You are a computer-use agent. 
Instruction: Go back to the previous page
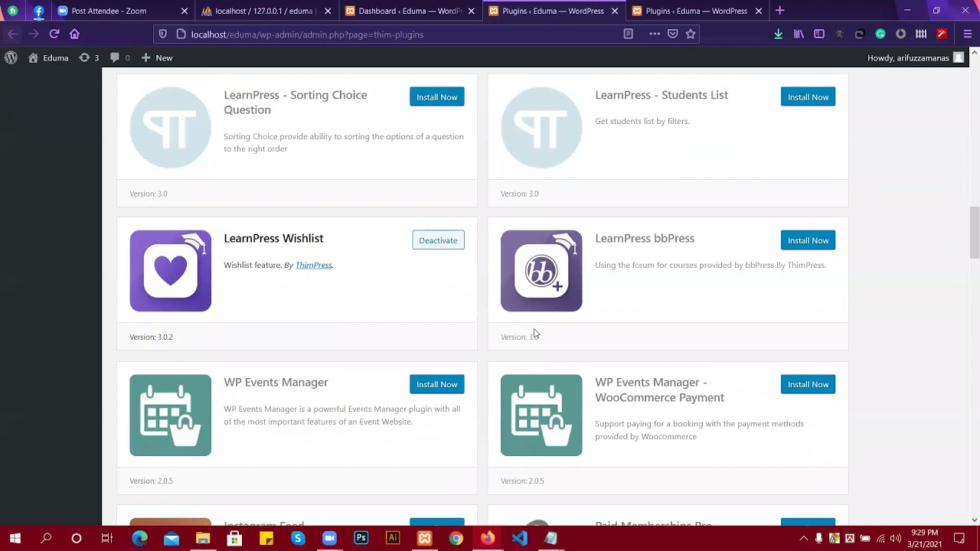[13, 34]
